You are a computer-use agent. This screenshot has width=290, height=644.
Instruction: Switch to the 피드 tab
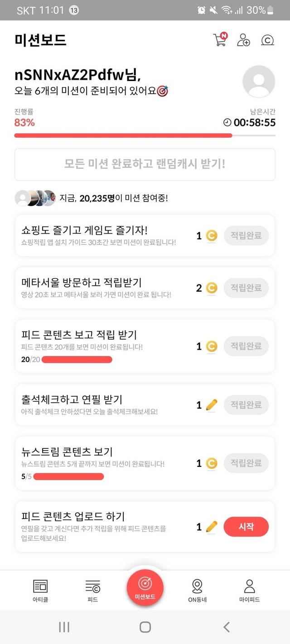[x=92, y=591]
